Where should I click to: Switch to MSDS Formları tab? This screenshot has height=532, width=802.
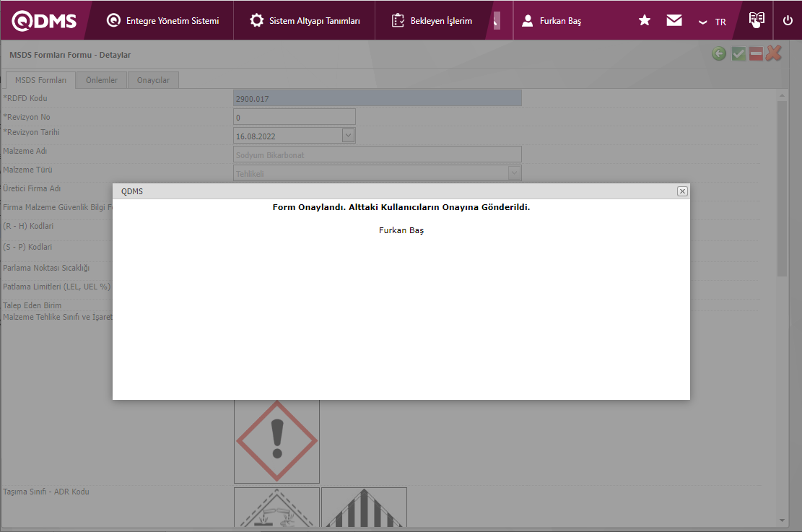[x=40, y=80]
